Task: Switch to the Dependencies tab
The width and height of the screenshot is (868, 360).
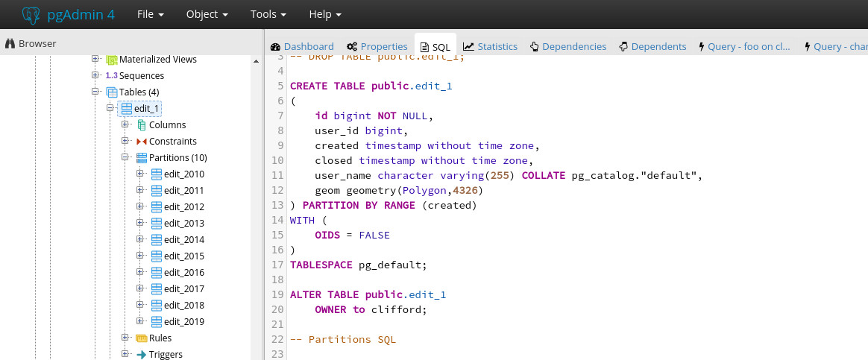Action: point(568,46)
